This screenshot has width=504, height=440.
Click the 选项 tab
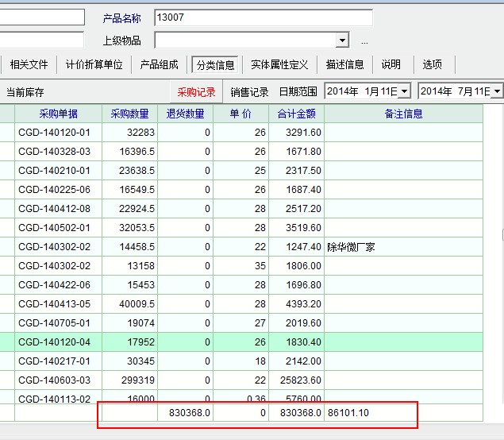click(x=433, y=64)
